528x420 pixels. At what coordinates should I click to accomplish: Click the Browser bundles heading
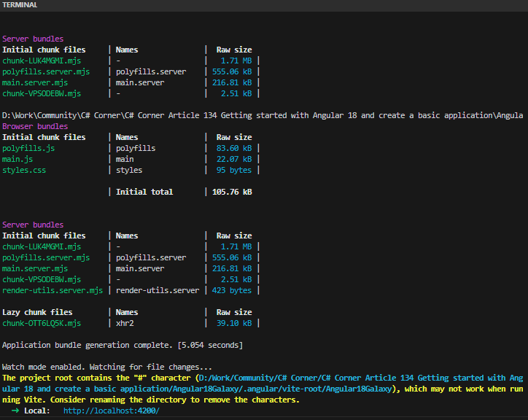(33, 126)
